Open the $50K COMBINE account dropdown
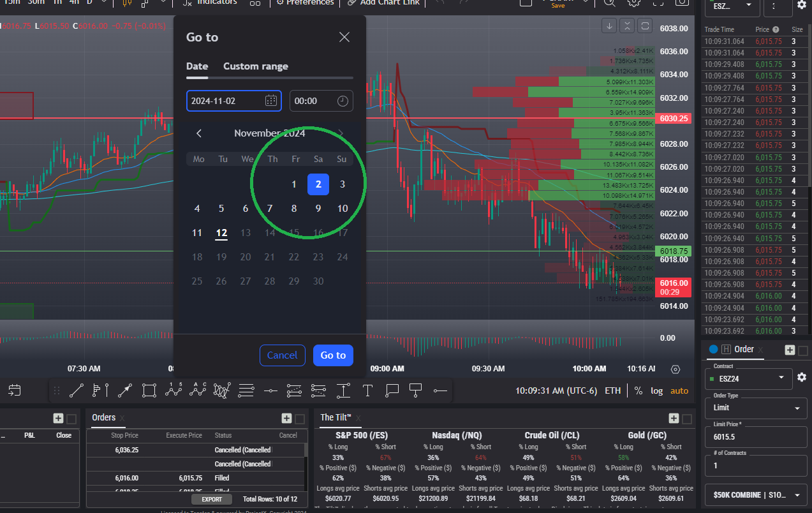The image size is (812, 513). coord(755,494)
